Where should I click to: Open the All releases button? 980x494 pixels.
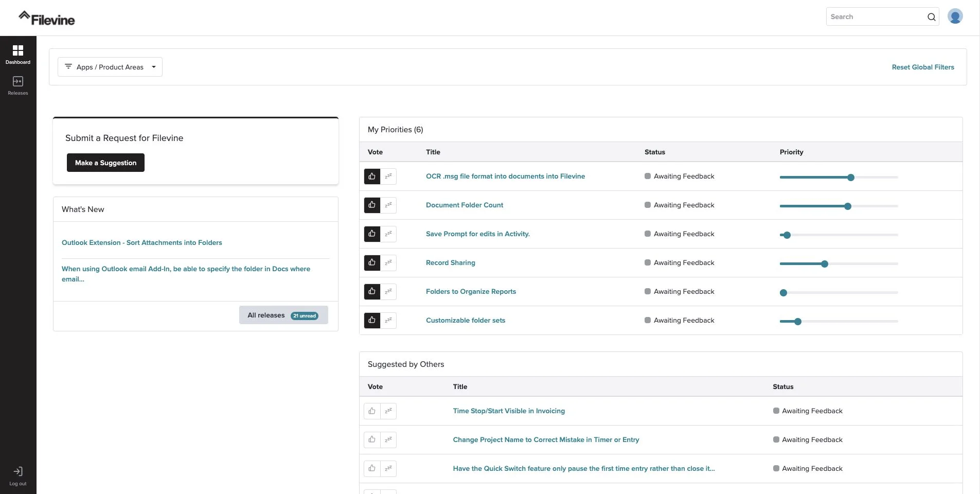283,315
